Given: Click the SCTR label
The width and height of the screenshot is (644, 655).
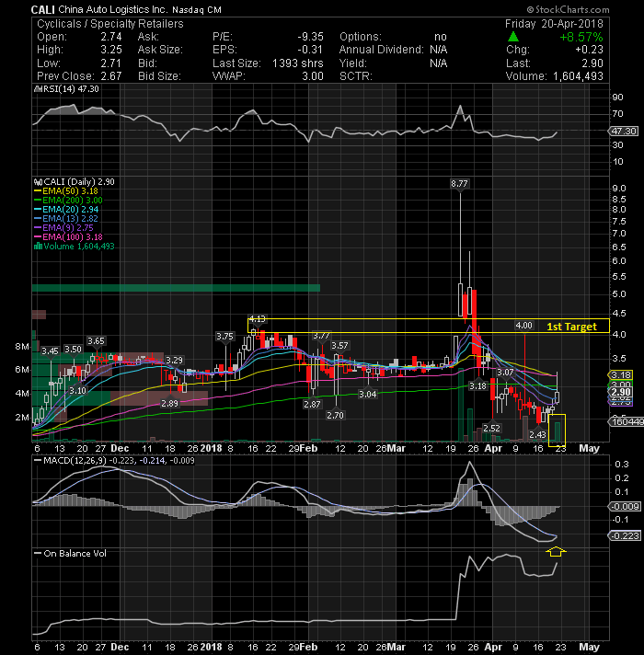Looking at the screenshot, I should tap(355, 76).
